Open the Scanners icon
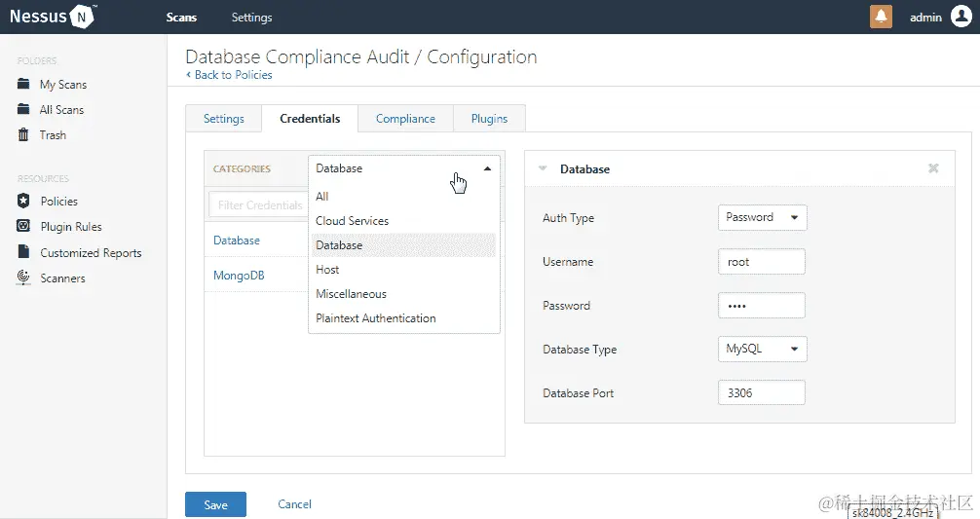 coord(23,278)
